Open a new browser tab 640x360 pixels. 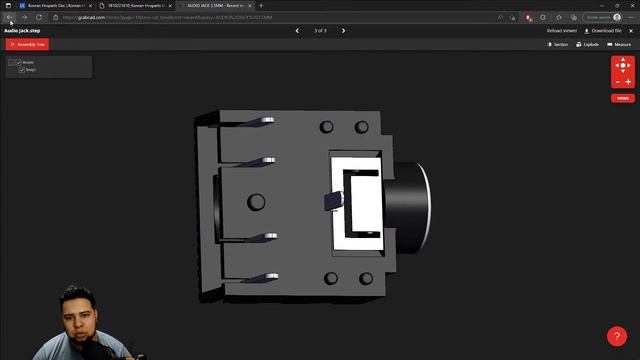coord(261,6)
